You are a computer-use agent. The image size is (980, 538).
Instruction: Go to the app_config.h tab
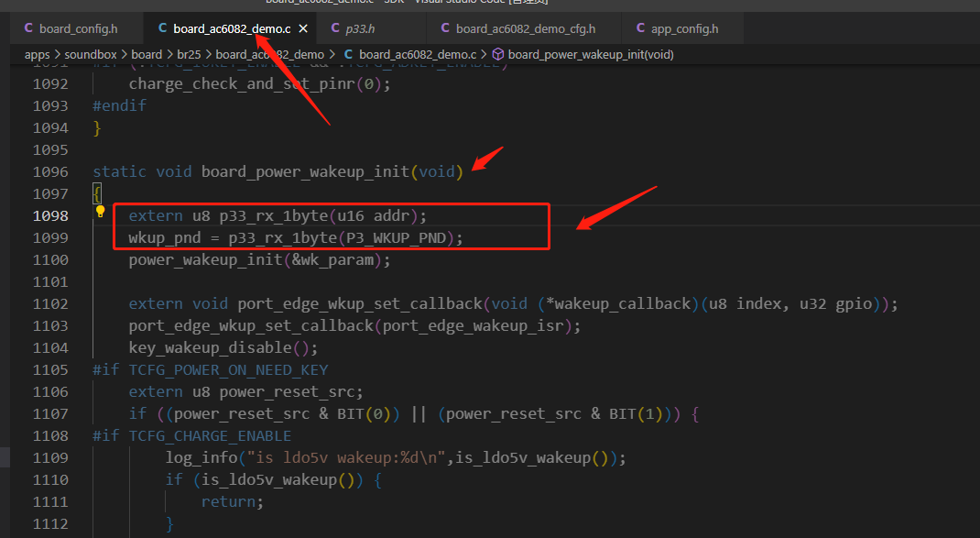684,28
